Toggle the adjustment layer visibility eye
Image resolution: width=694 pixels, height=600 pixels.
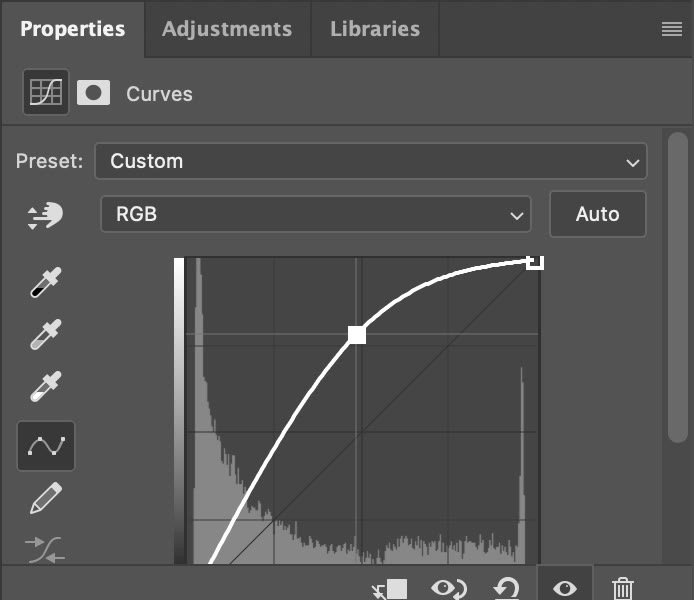tap(565, 588)
